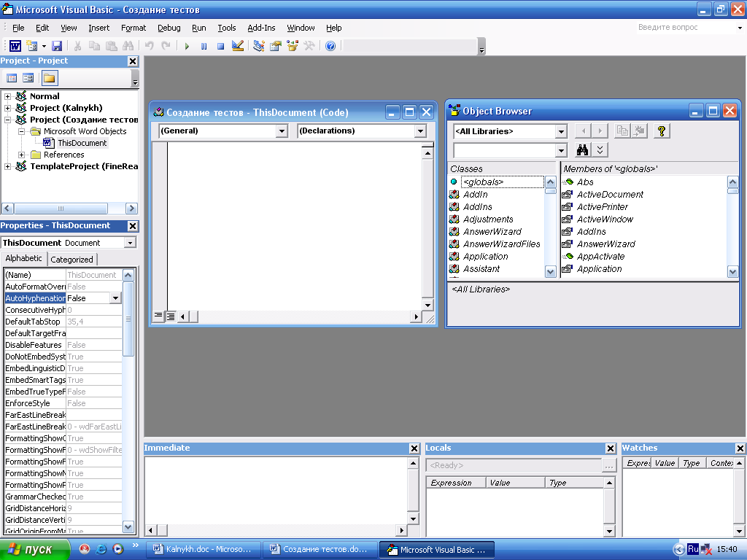Click the Reset (stop) icon
Image resolution: width=747 pixels, height=560 pixels.
(220, 46)
